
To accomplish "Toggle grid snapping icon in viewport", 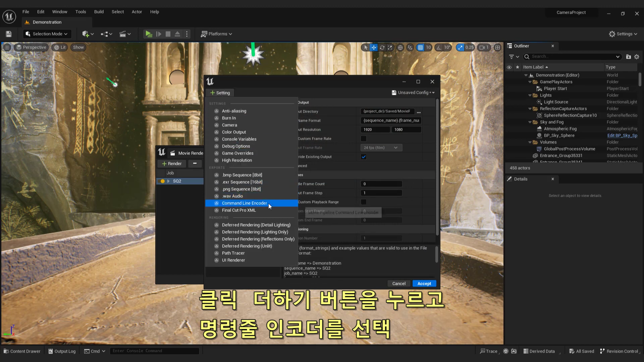I will click(420, 48).
